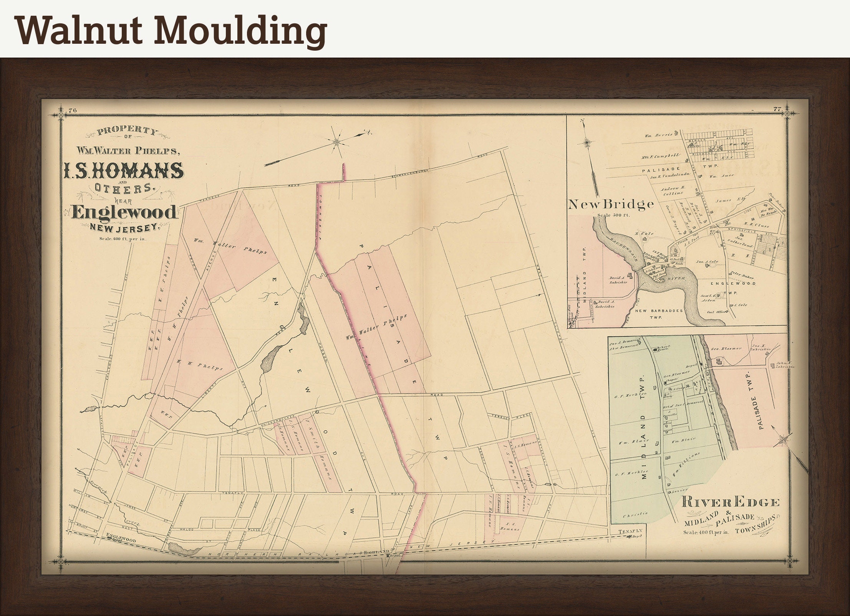Click the "School House" label

tap(663, 347)
